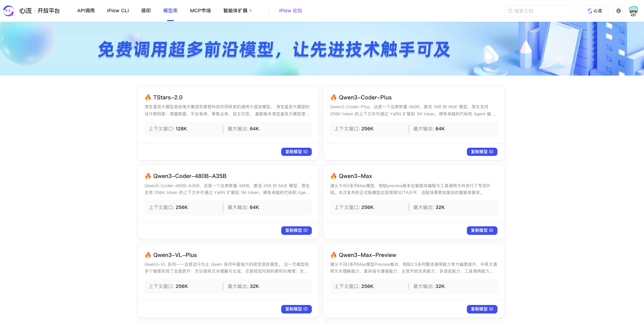Screen dimensions: 644x323
Task: Open the Qwen3-Coder-Plus model title
Action: (365, 97)
